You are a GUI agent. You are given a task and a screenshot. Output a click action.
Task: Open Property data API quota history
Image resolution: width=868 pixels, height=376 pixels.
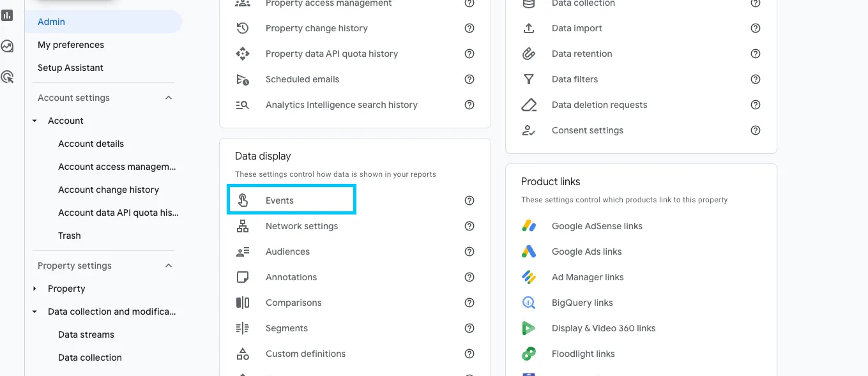pyautogui.click(x=332, y=54)
